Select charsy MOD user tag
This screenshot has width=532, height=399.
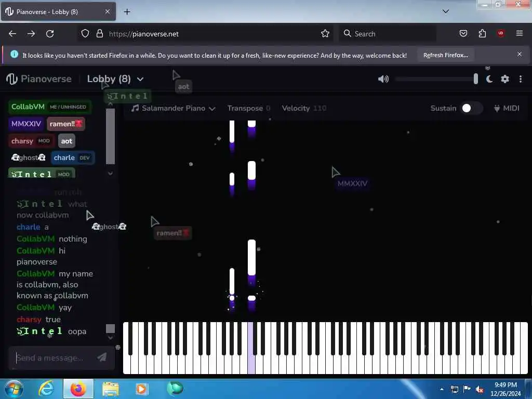[x=31, y=141]
